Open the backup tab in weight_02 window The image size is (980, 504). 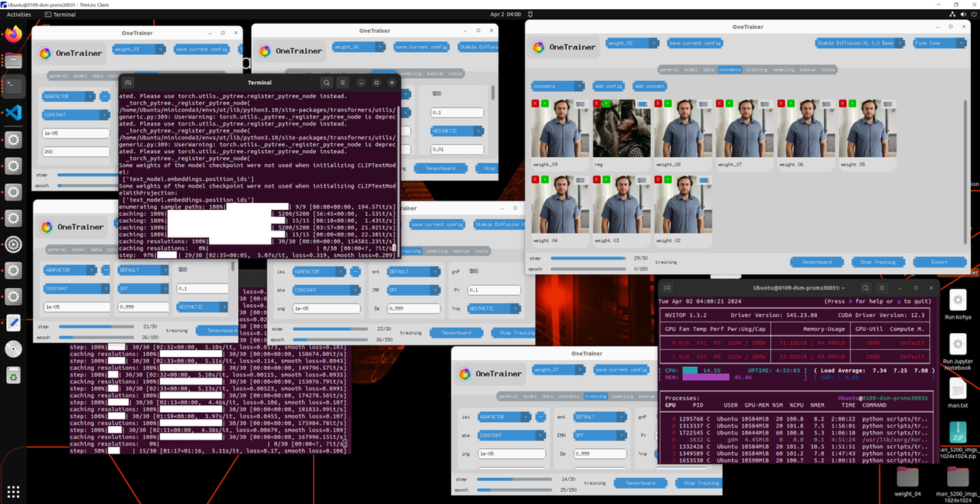tap(808, 70)
